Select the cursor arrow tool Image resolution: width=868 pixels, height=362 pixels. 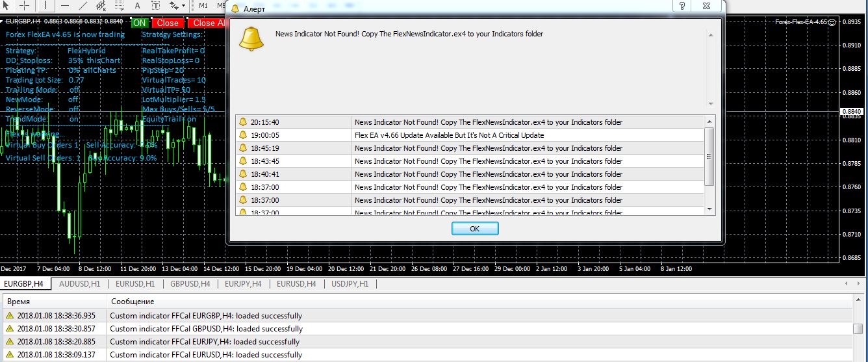pos(7,5)
